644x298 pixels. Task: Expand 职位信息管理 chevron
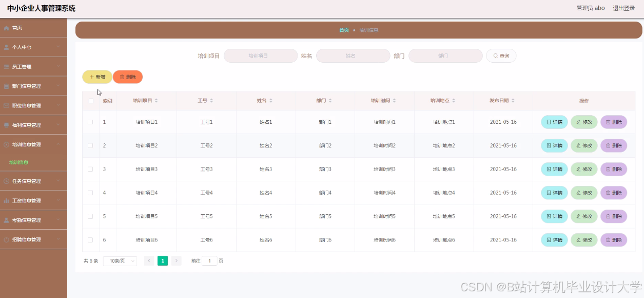tap(58, 105)
